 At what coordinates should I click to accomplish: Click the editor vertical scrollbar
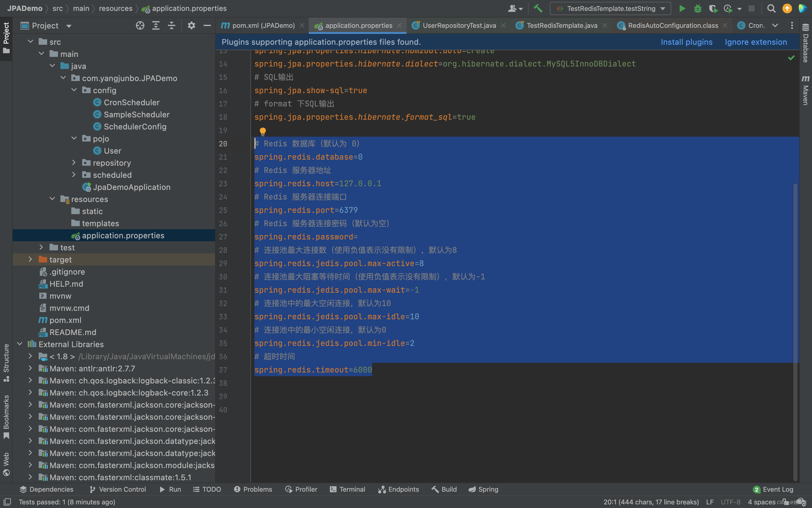pos(795,332)
